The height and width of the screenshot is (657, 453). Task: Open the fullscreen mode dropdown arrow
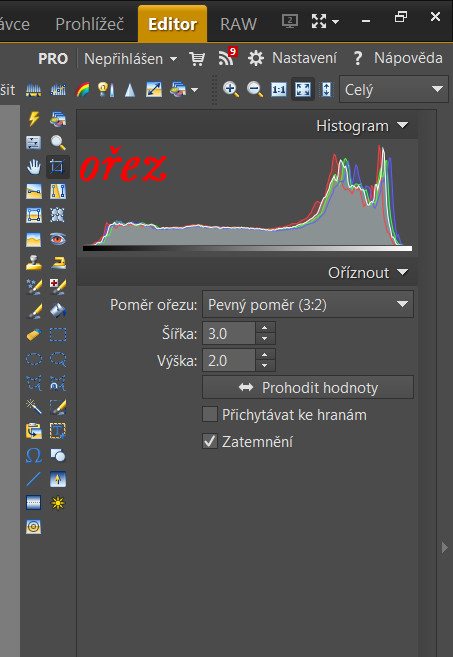[x=336, y=21]
